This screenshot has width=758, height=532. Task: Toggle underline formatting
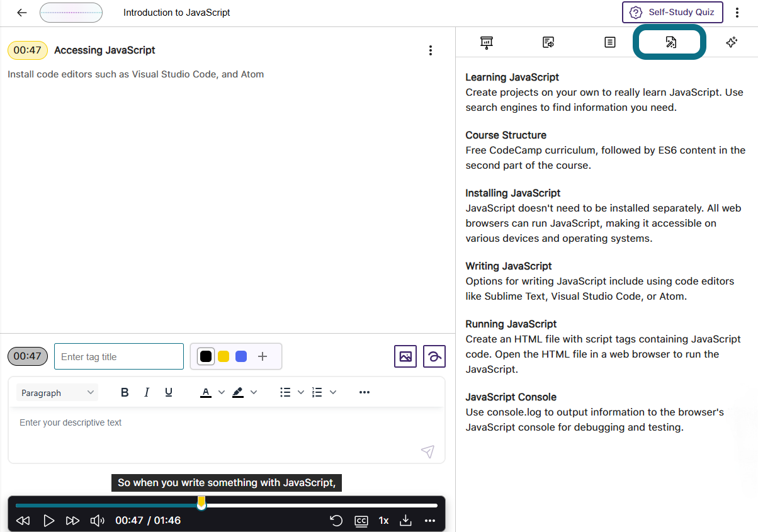tap(169, 392)
